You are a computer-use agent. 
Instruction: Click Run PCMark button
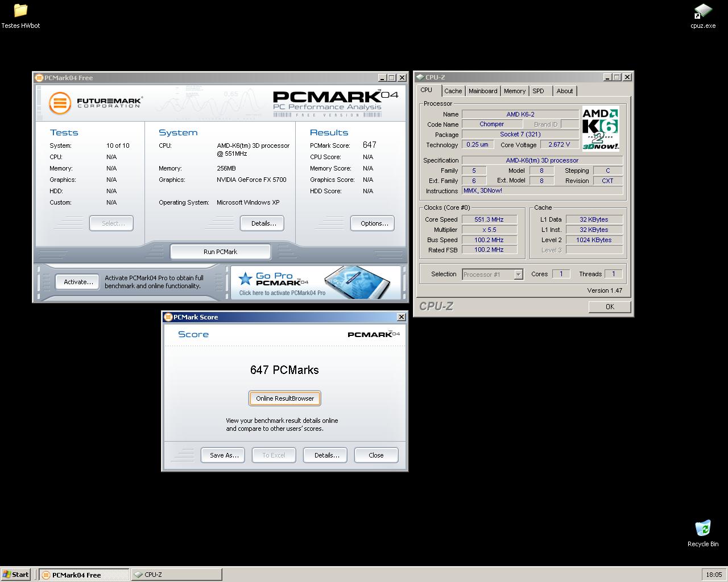point(220,252)
